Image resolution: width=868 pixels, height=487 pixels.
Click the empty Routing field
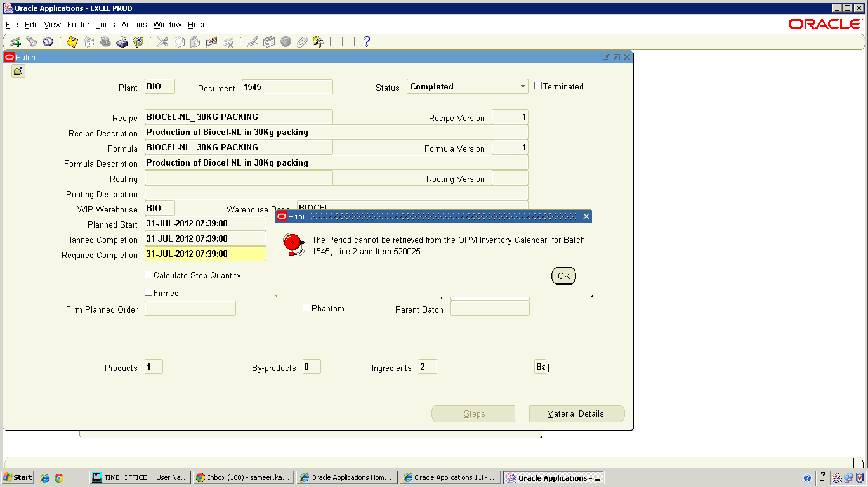(239, 178)
